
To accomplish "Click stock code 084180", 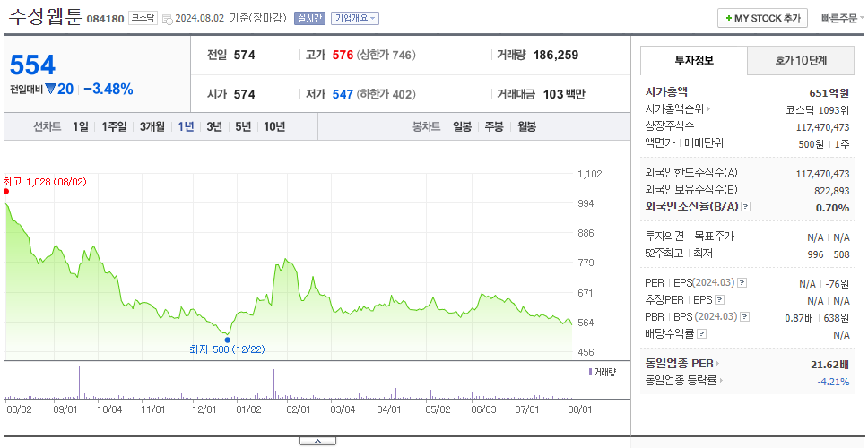I will 105,20.
